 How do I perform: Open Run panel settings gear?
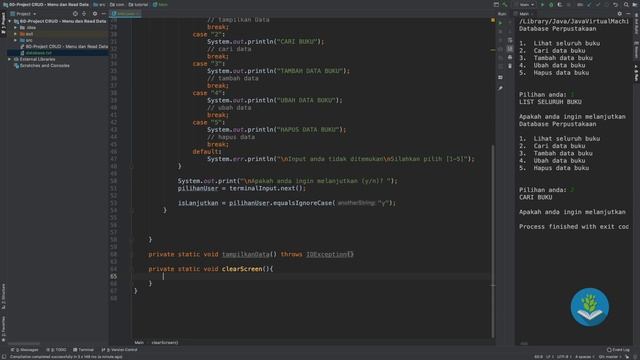(619, 13)
